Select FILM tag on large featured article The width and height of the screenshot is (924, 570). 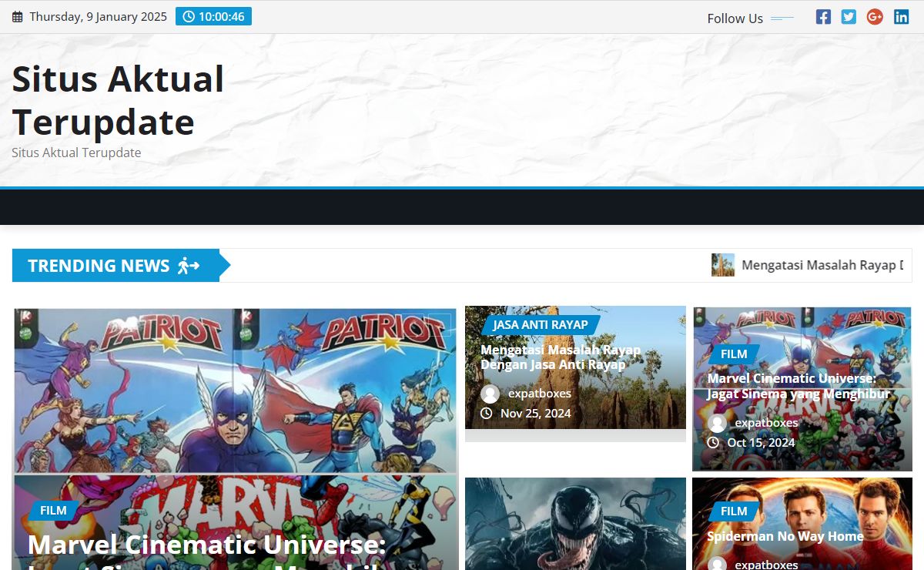pos(53,510)
